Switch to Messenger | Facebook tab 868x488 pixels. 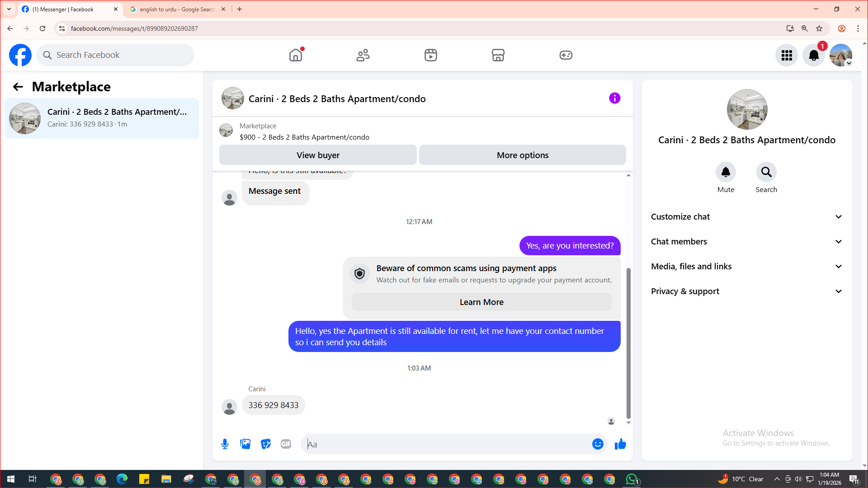tap(70, 9)
